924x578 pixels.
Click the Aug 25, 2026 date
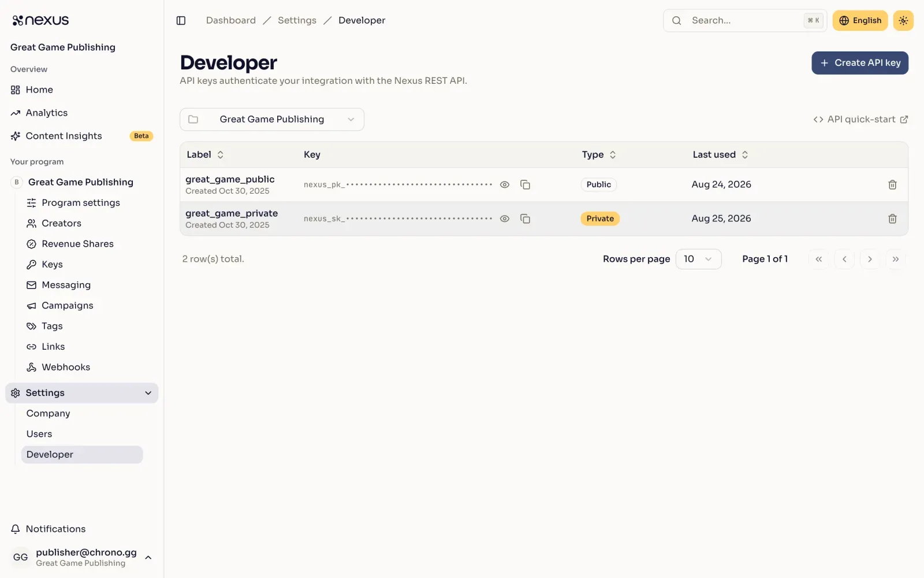(x=721, y=218)
